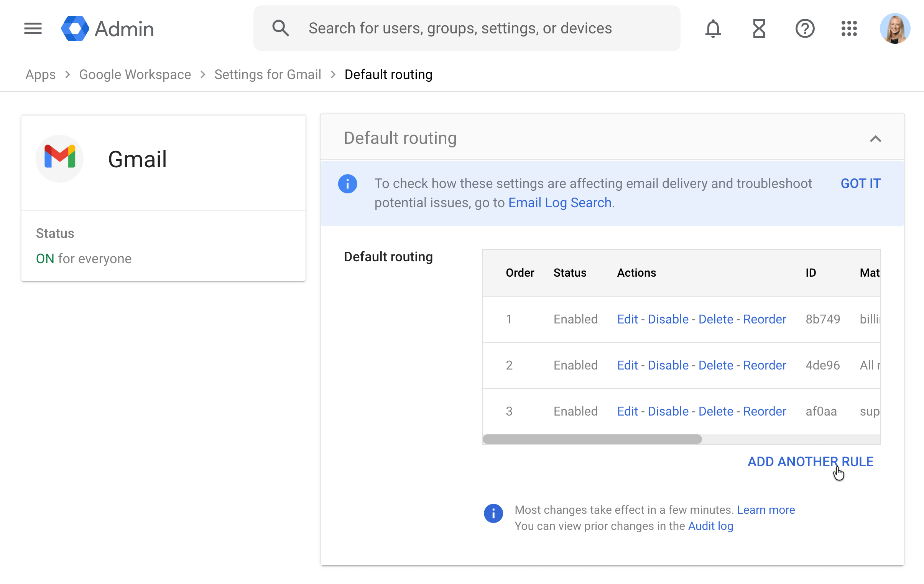Image resolution: width=924 pixels, height=584 pixels.
Task: Open the Email Log Search link
Action: click(x=559, y=202)
